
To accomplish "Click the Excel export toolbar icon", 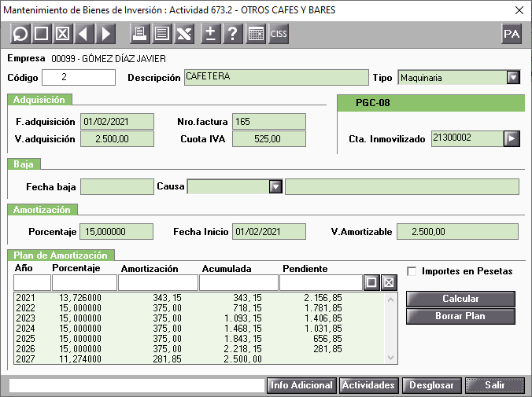I will point(184,34).
